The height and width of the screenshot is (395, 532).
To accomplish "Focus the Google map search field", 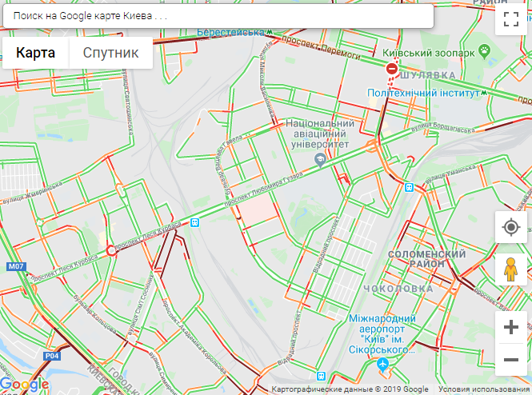I will tap(218, 16).
